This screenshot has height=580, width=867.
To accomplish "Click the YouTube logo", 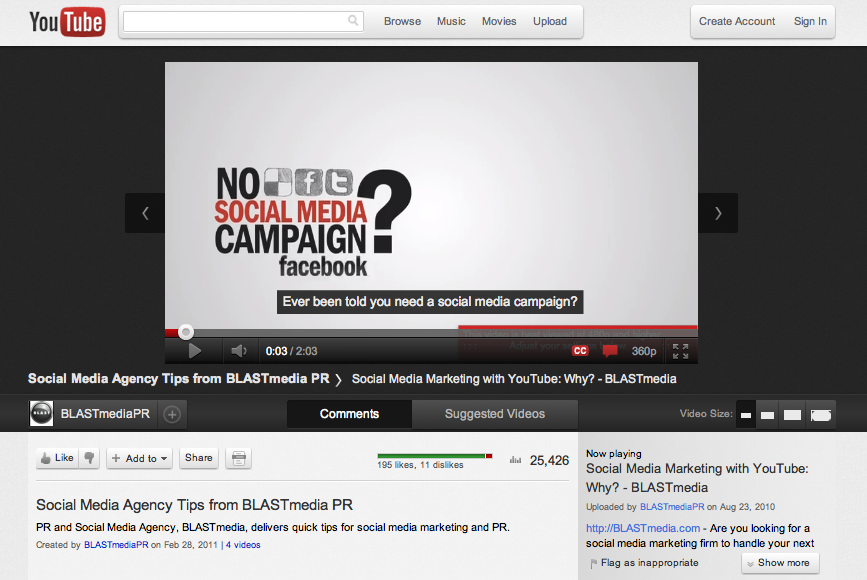I will [65, 21].
